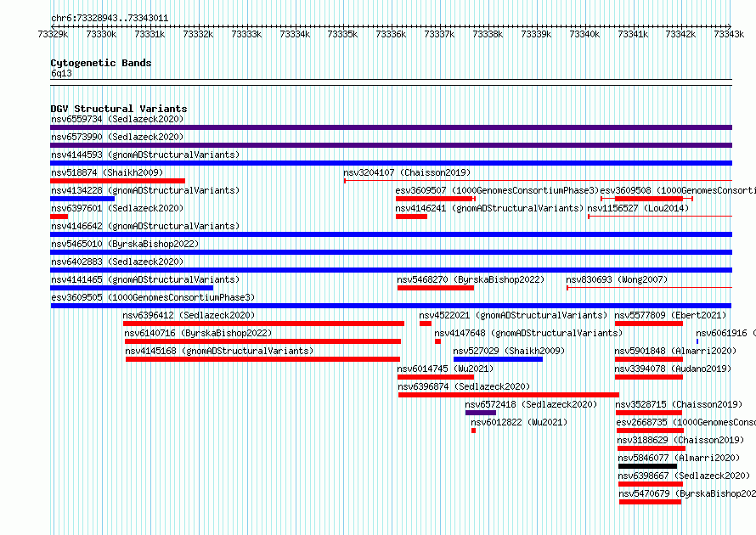Open nsv6014745 (Wu2021) label
The image size is (756, 535).
(x=445, y=369)
